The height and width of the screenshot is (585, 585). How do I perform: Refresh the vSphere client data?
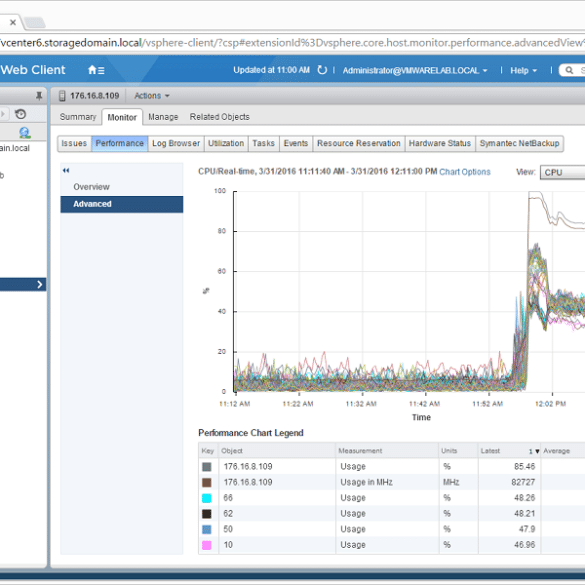(x=322, y=70)
